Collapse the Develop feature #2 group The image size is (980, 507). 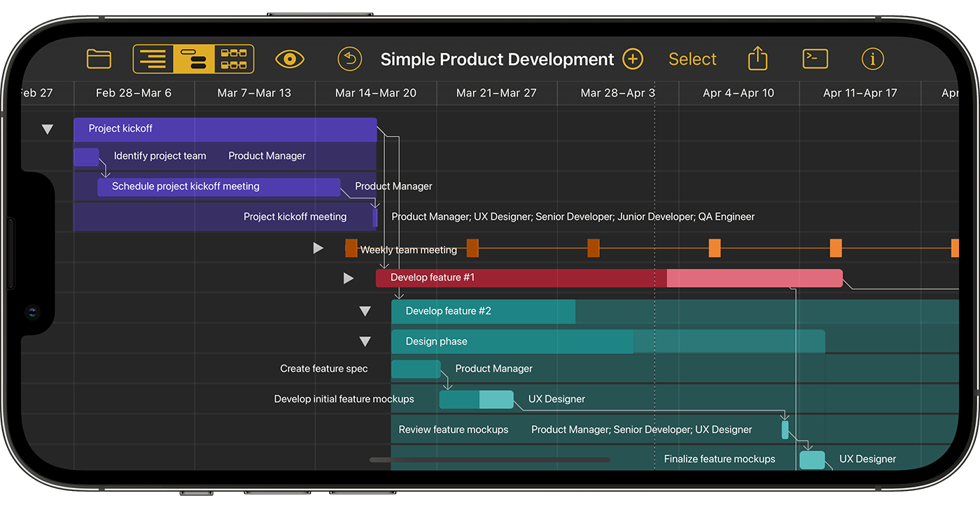[365, 312]
